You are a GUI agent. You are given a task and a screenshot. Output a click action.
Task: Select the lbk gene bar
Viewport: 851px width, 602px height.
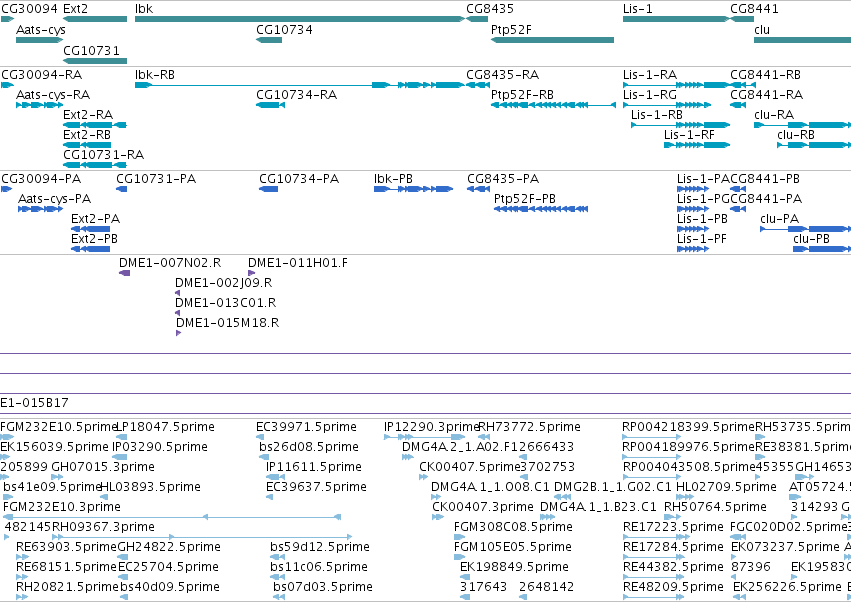tap(300, 19)
